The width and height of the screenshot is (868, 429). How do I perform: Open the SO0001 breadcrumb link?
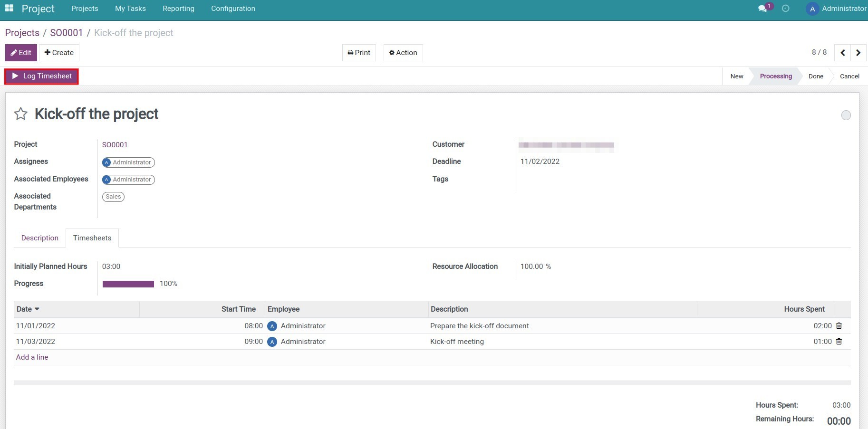(x=66, y=32)
